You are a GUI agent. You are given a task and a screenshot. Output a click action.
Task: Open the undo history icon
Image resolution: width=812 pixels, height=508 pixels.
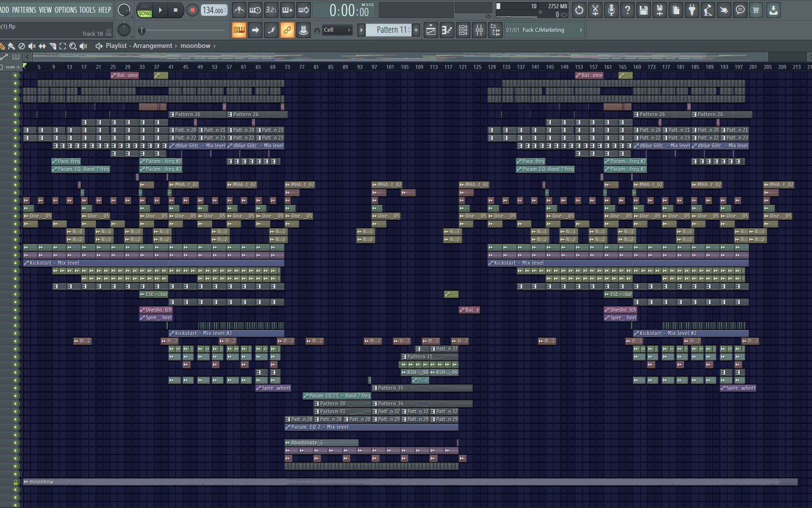click(x=579, y=10)
